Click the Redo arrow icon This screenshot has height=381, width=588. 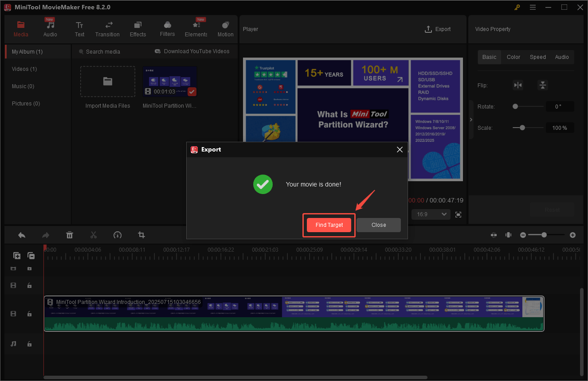point(46,235)
